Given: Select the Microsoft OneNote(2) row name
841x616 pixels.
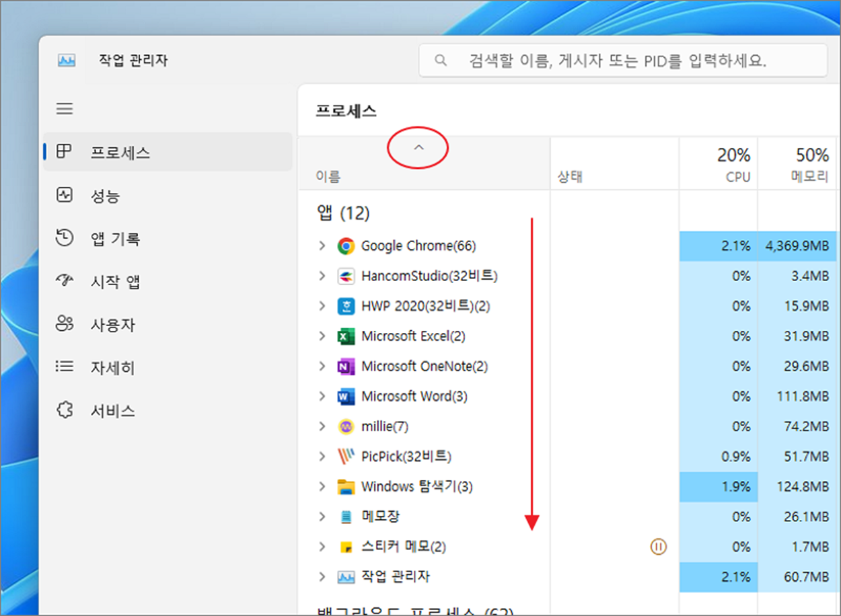Looking at the screenshot, I should click(x=425, y=367).
